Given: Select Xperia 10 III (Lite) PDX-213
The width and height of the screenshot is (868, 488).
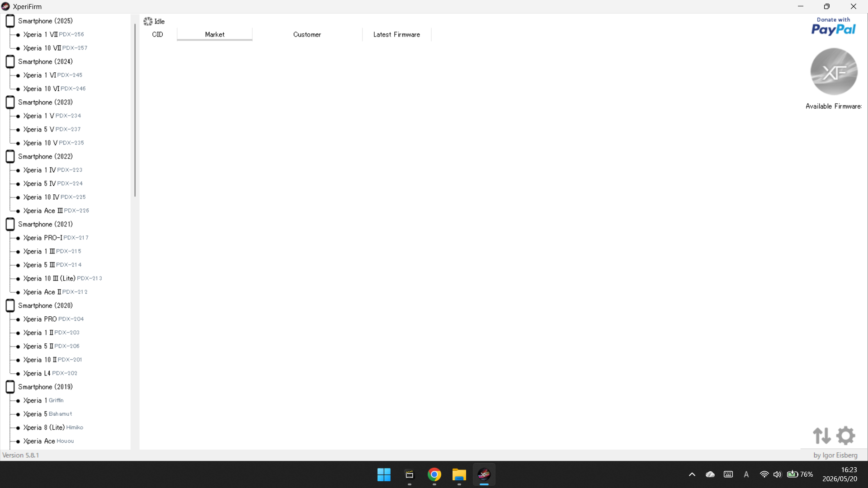Looking at the screenshot, I should (63, 278).
